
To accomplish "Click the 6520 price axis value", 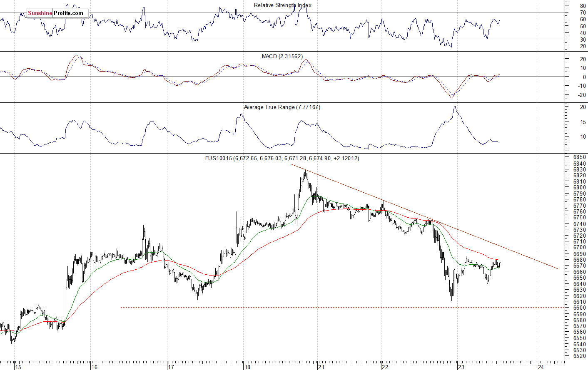I will 579,356.
